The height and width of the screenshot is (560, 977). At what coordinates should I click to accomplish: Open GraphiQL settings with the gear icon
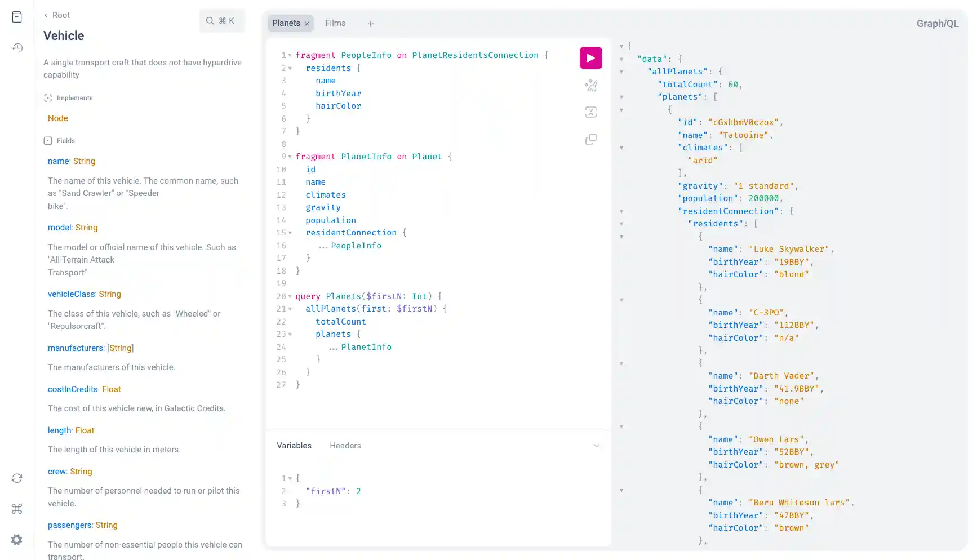pyautogui.click(x=16, y=539)
